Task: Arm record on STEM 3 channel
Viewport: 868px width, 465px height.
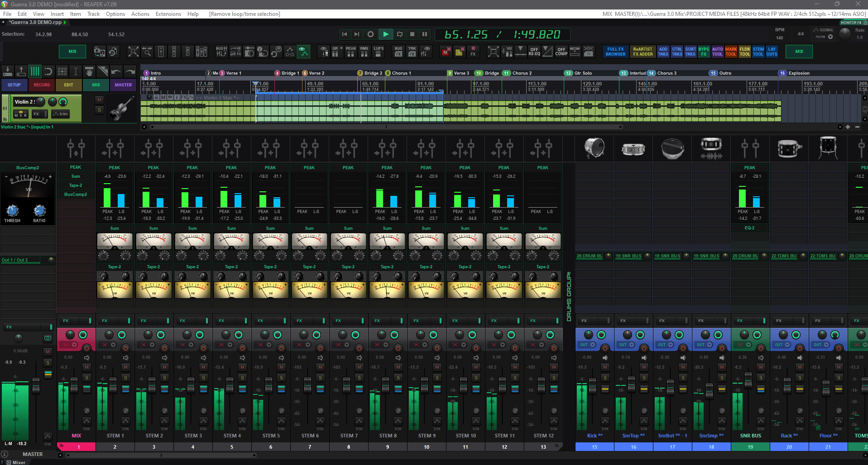Action: (203, 348)
